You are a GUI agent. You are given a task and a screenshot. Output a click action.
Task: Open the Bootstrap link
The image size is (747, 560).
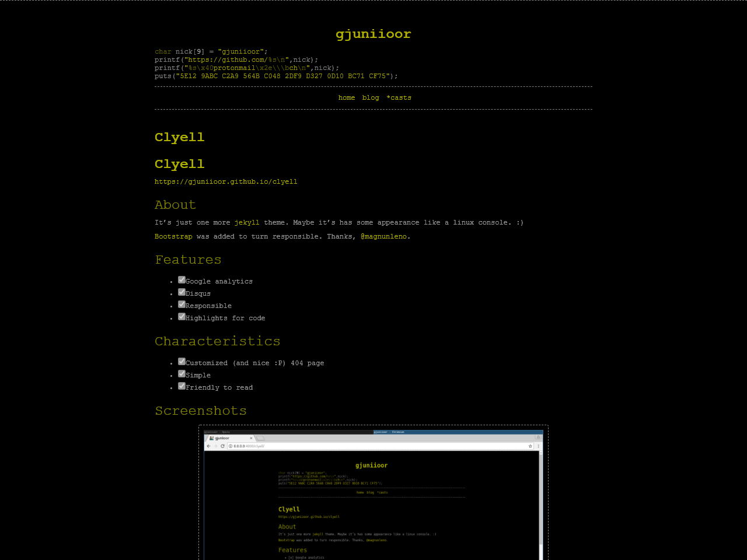click(x=173, y=236)
